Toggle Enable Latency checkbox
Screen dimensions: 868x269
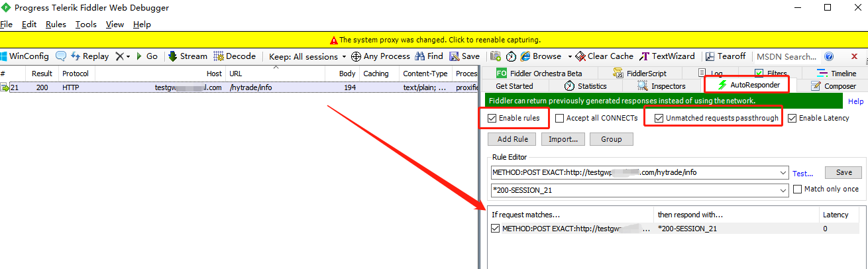[x=792, y=118]
